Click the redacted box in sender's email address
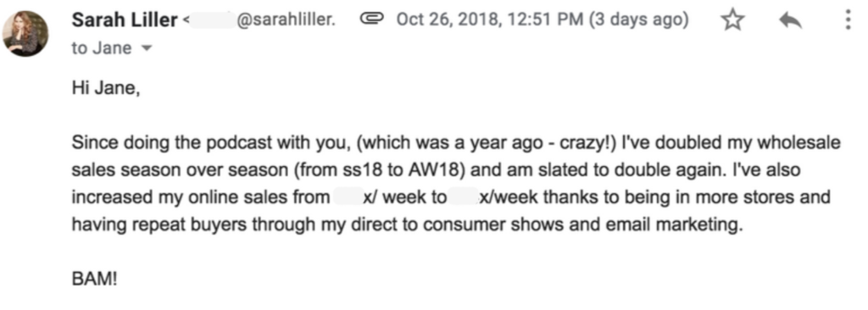Viewport: 868px width, 310px height. (x=212, y=21)
